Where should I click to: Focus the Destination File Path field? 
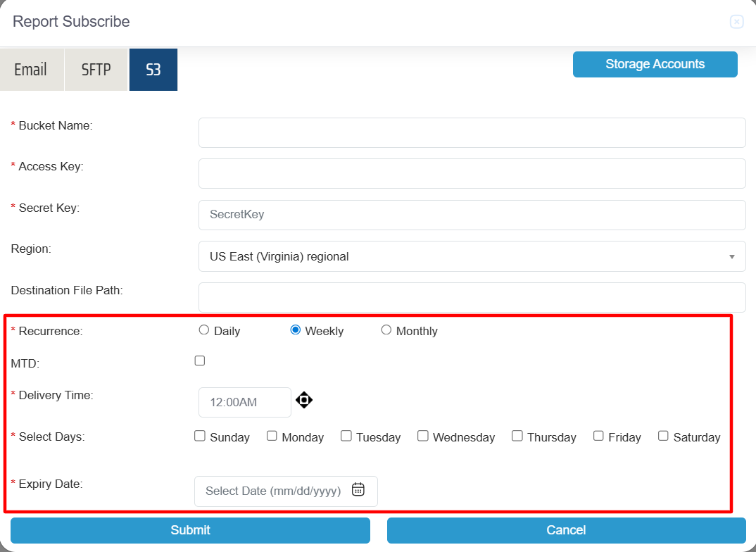pyautogui.click(x=472, y=297)
